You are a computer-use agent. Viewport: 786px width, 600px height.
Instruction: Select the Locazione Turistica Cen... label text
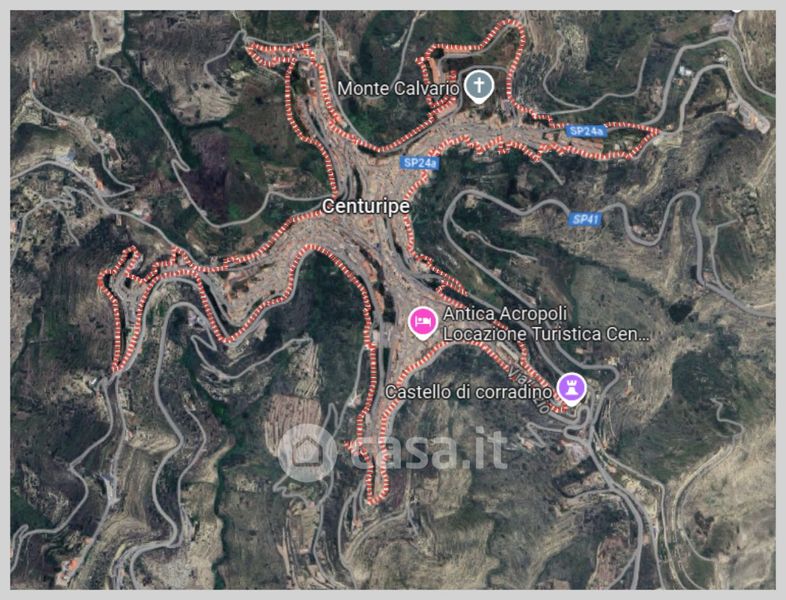(x=546, y=334)
